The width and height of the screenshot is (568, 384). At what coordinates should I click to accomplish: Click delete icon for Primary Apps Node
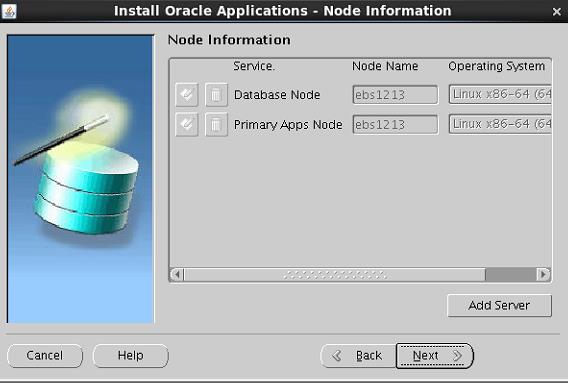216,125
